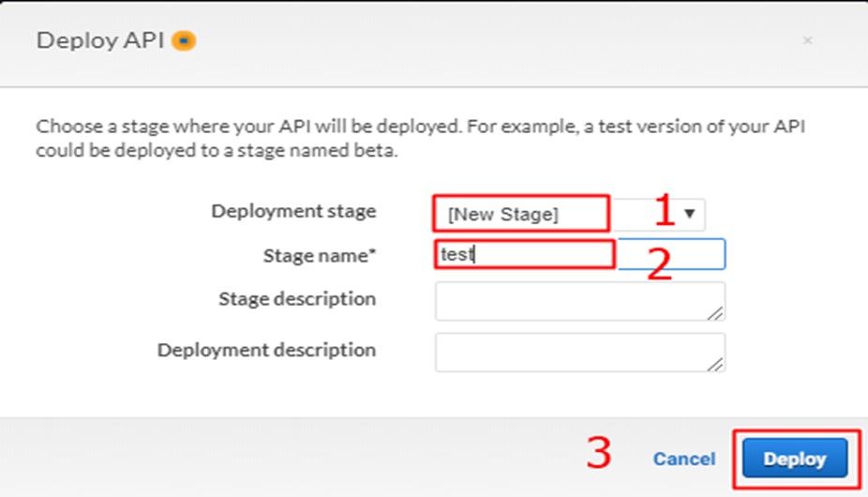The width and height of the screenshot is (868, 497).
Task: Hit the blue Deploy button
Action: coord(795,459)
